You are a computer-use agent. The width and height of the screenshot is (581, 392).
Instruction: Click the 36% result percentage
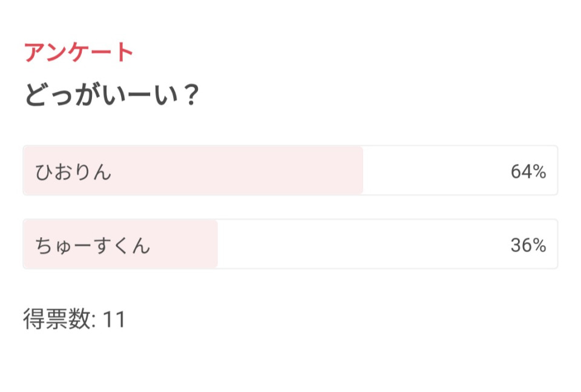point(528,245)
